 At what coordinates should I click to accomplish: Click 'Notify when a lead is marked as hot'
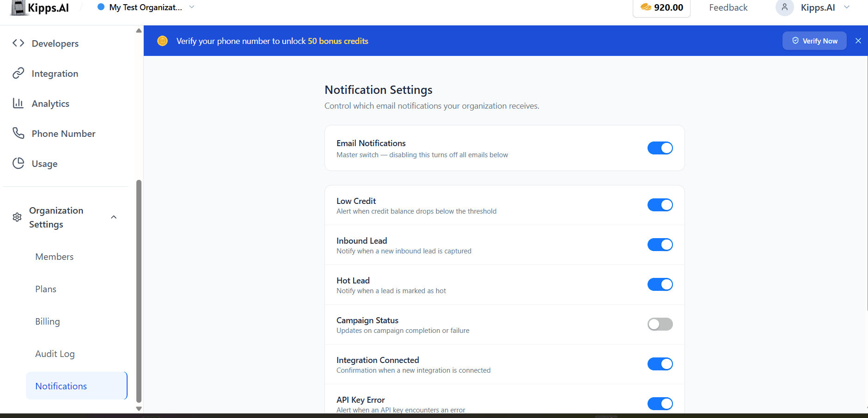(391, 291)
